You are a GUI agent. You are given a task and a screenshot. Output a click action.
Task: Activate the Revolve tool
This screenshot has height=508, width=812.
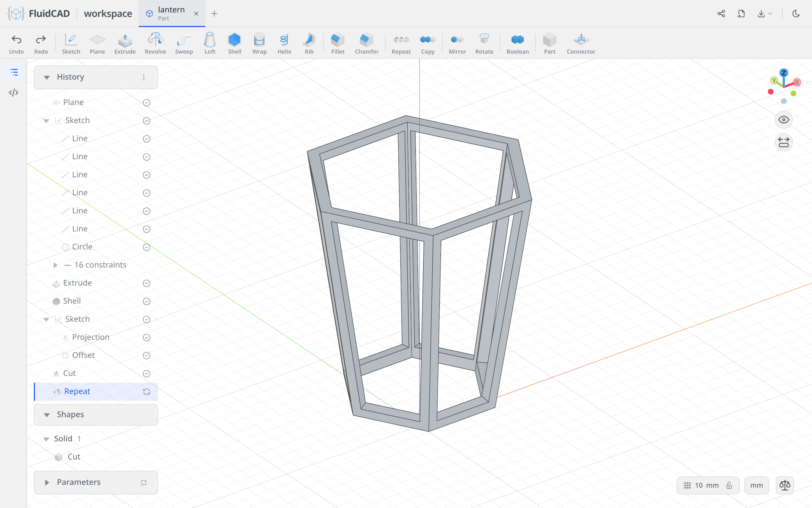155,44
